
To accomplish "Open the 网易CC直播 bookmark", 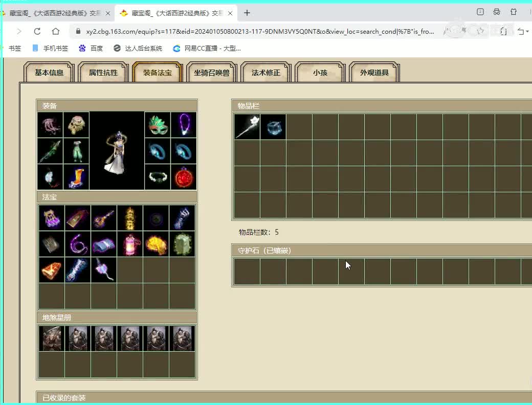I will [207, 49].
